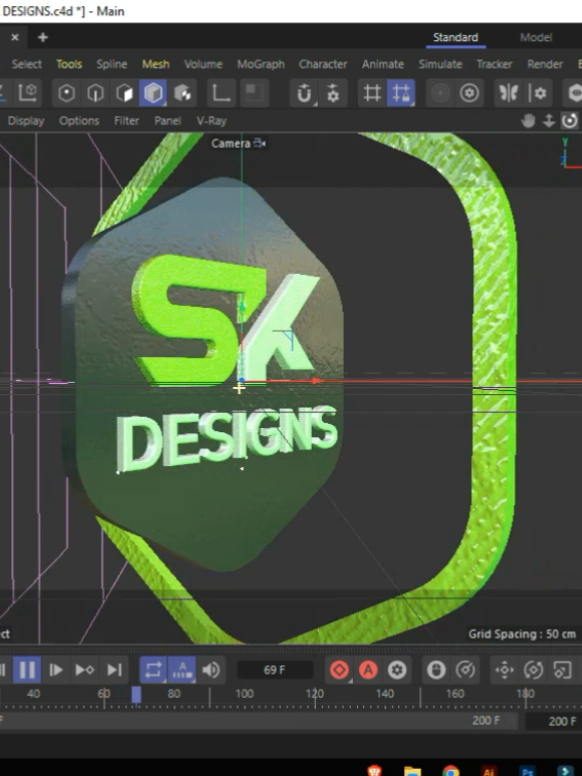582x776 pixels.
Task: Toggle the magnet Enable Snap icon
Action: click(x=304, y=93)
